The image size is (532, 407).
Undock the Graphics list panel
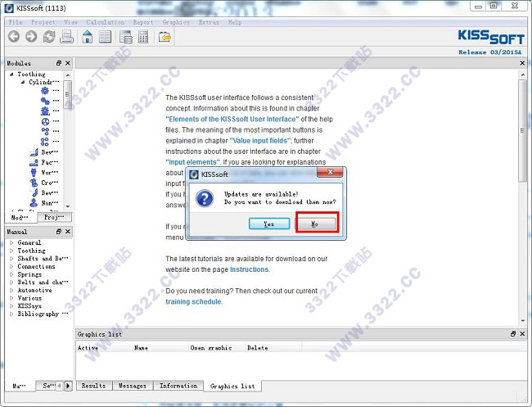click(513, 334)
